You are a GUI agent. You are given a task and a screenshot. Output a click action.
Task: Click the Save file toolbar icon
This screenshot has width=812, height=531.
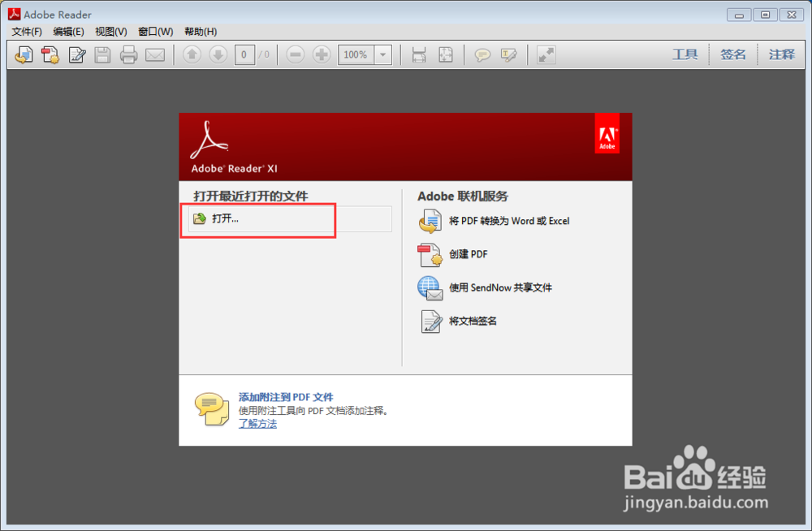pos(102,54)
